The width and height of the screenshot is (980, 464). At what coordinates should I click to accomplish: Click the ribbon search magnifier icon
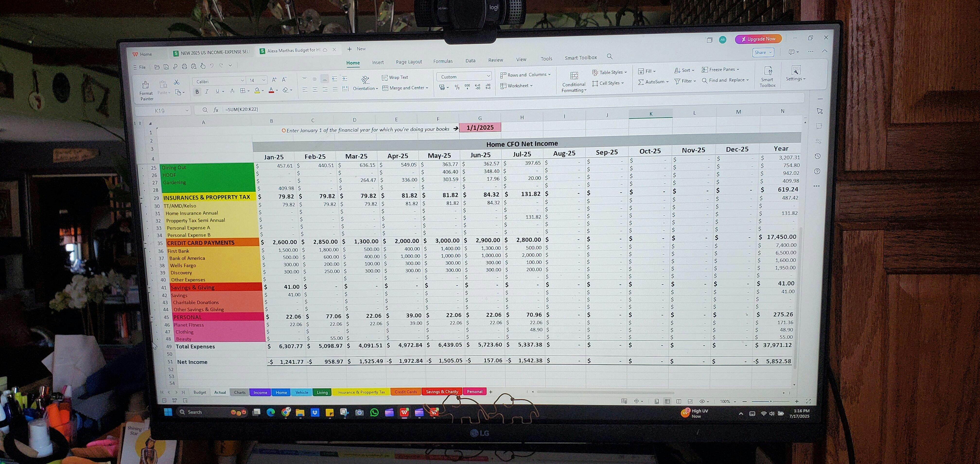609,57
